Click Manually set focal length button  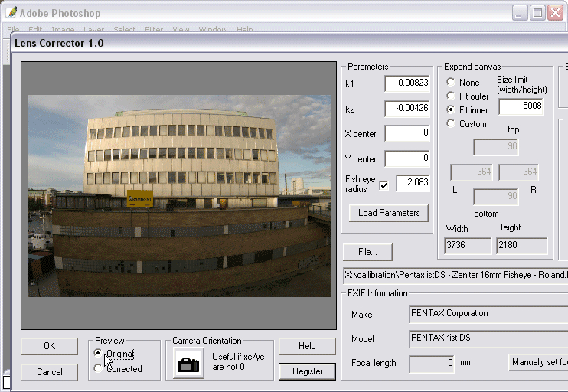tap(538, 362)
